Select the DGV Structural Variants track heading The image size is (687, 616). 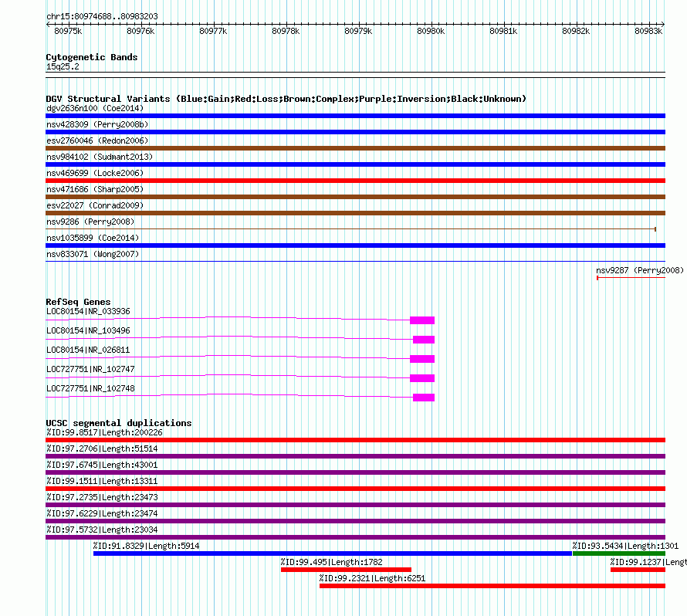pos(286,99)
